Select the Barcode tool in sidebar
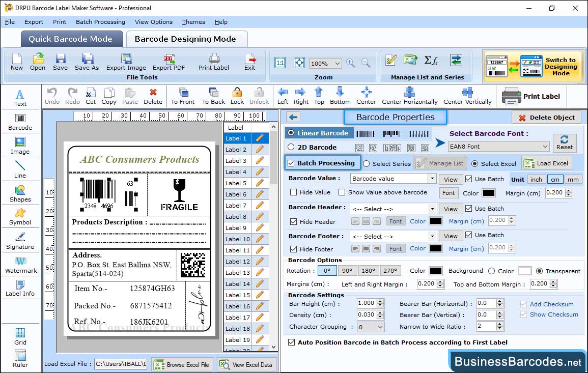Image resolution: width=588 pixels, height=373 pixels. pos(20,122)
